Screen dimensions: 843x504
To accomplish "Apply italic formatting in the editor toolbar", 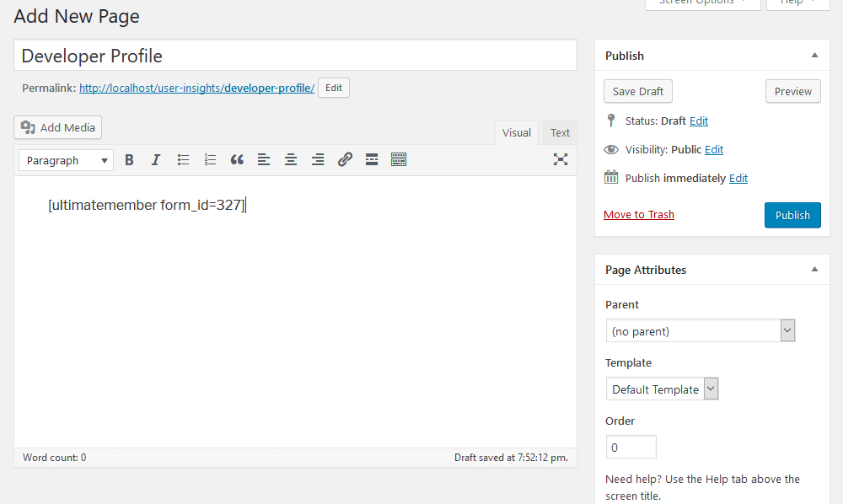I will pyautogui.click(x=156, y=159).
